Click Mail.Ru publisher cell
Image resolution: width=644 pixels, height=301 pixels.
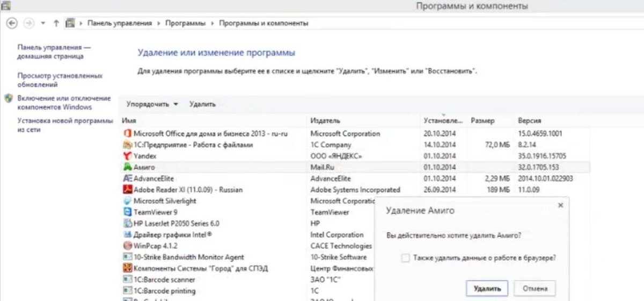[x=322, y=167]
